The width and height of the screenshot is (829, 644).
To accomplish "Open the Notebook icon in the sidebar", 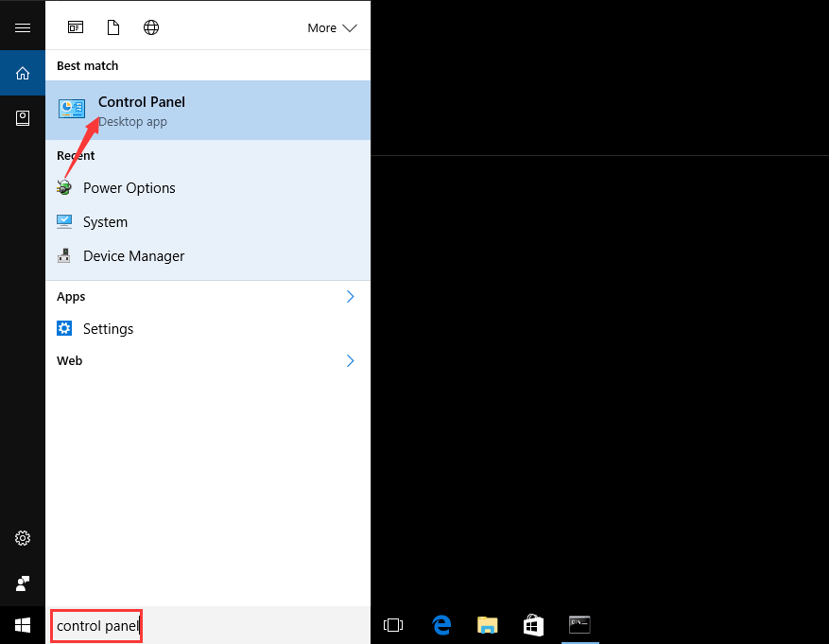I will [x=22, y=118].
